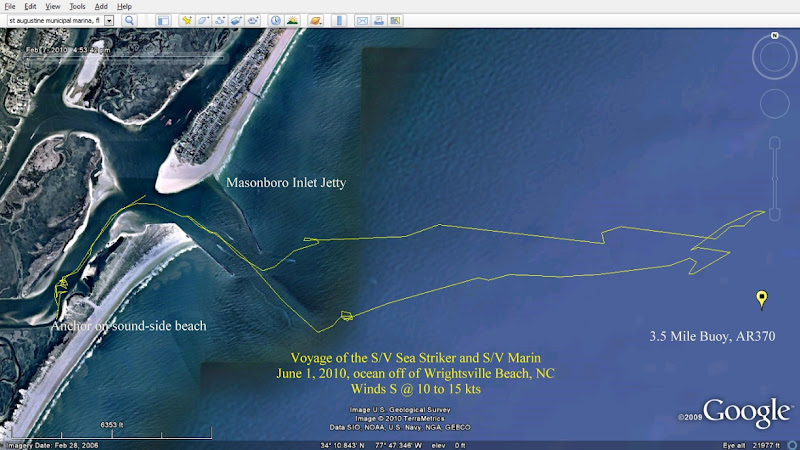Screen dimensions: 800x450
Task: Print the current view with printer icon
Action: click(379, 20)
